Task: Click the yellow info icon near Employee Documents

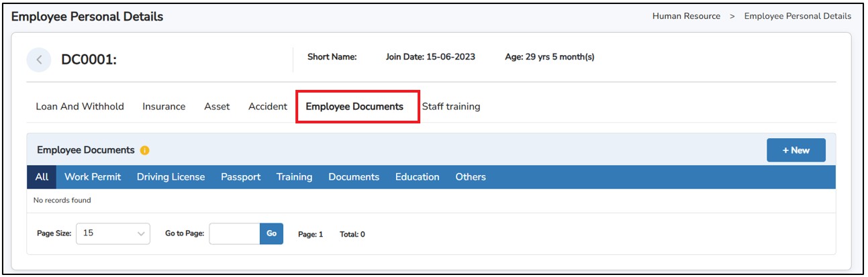Action: (145, 151)
